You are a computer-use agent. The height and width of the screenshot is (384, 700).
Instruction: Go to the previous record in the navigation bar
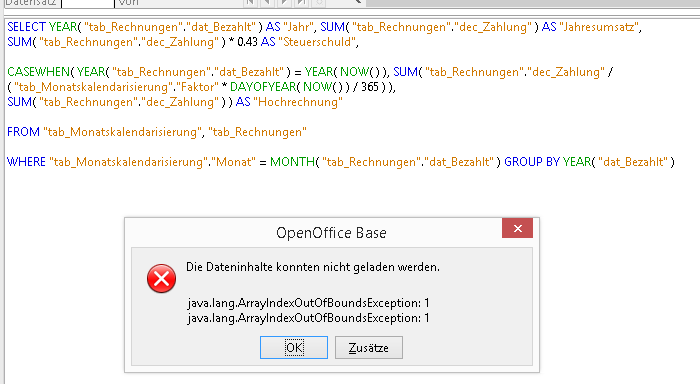click(x=267, y=2)
